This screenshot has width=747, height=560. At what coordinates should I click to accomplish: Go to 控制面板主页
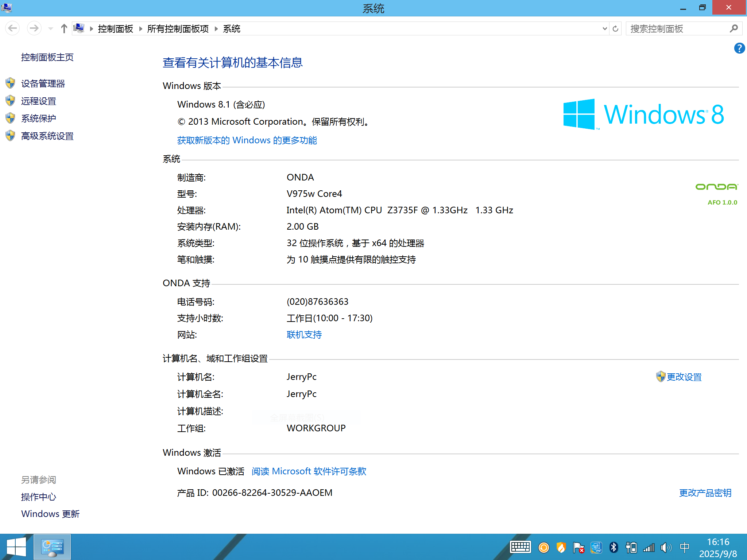click(47, 57)
